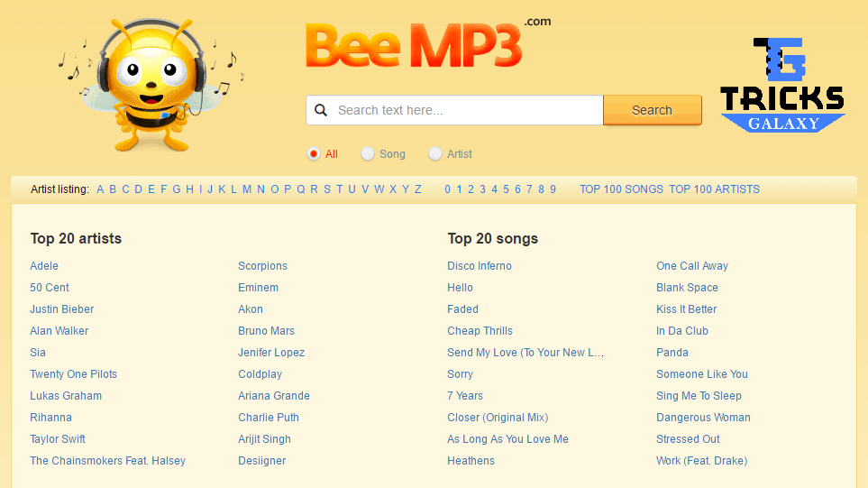The width and height of the screenshot is (868, 488).
Task: Click the BeeMP3 bee mascot image
Action: (151, 84)
